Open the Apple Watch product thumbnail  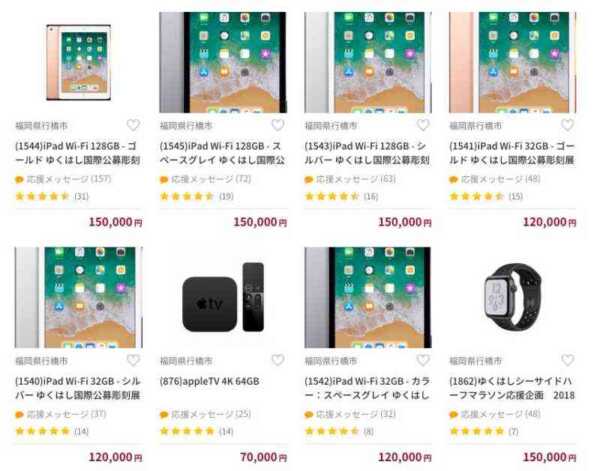coord(513,297)
